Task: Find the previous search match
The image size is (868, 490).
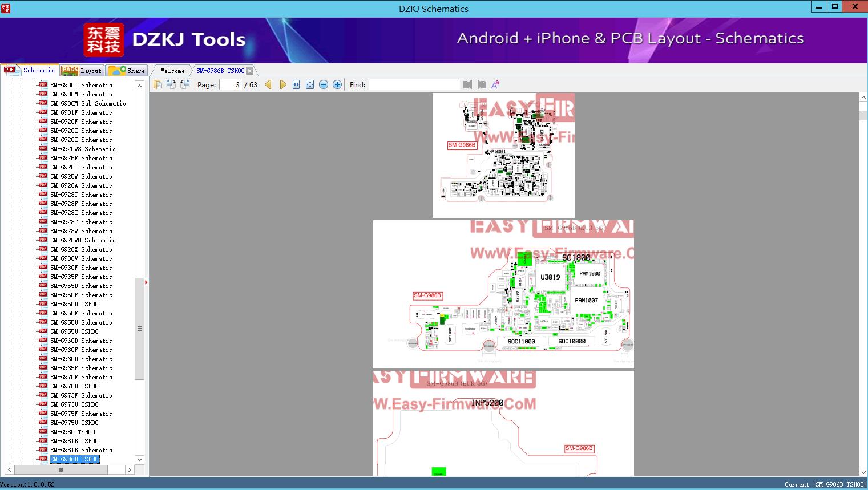Action: [468, 84]
